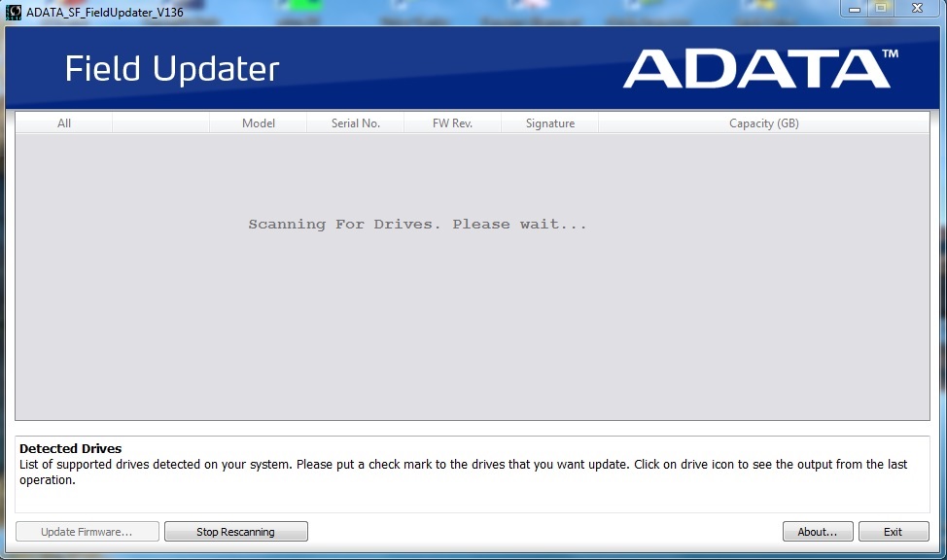Open the About dialog

818,532
